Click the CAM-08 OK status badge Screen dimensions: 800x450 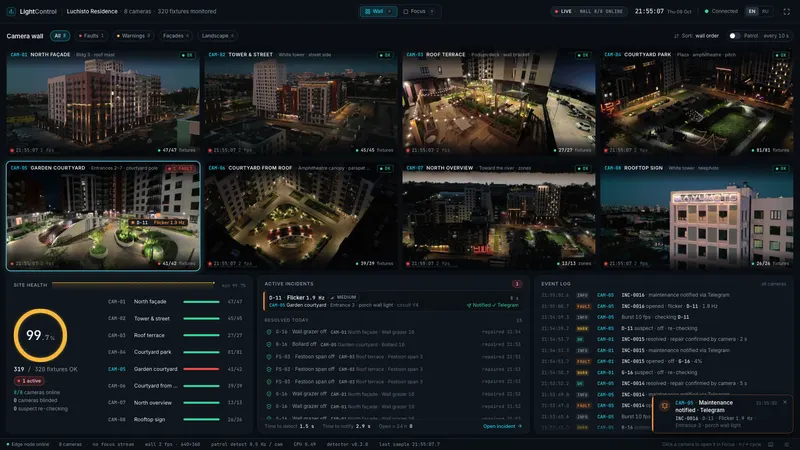[781, 168]
